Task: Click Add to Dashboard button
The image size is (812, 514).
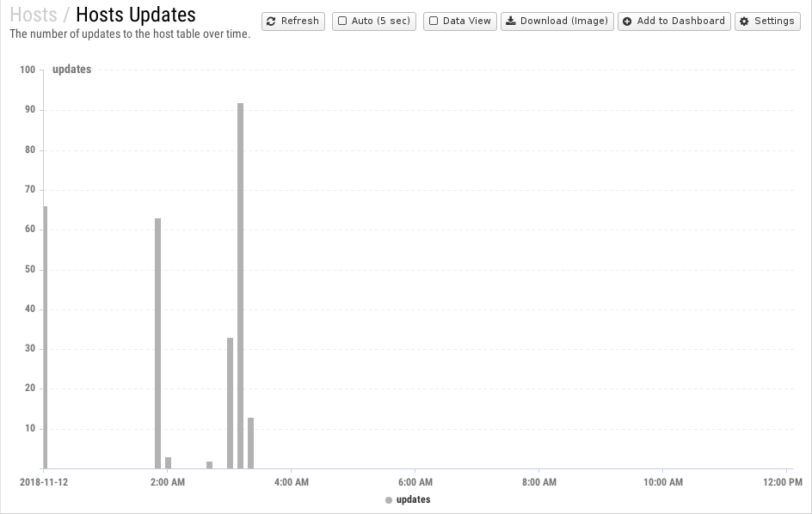Action: coord(674,21)
